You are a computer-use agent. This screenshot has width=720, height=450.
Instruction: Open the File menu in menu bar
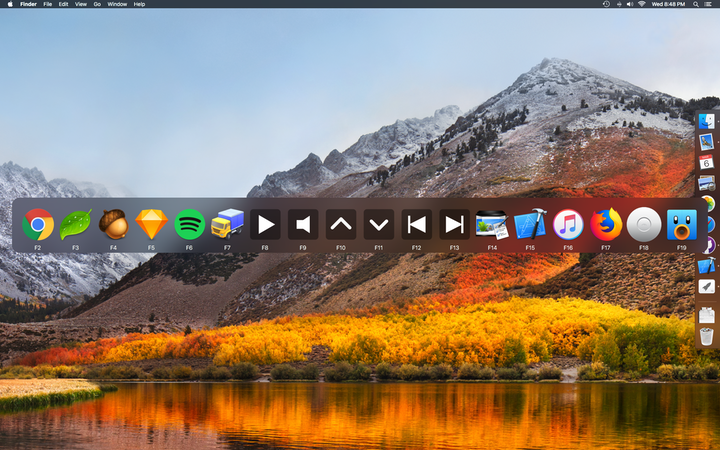click(47, 4)
